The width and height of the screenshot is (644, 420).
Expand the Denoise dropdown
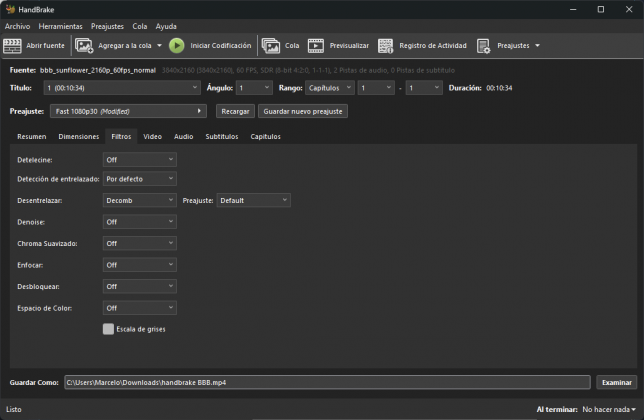point(140,222)
